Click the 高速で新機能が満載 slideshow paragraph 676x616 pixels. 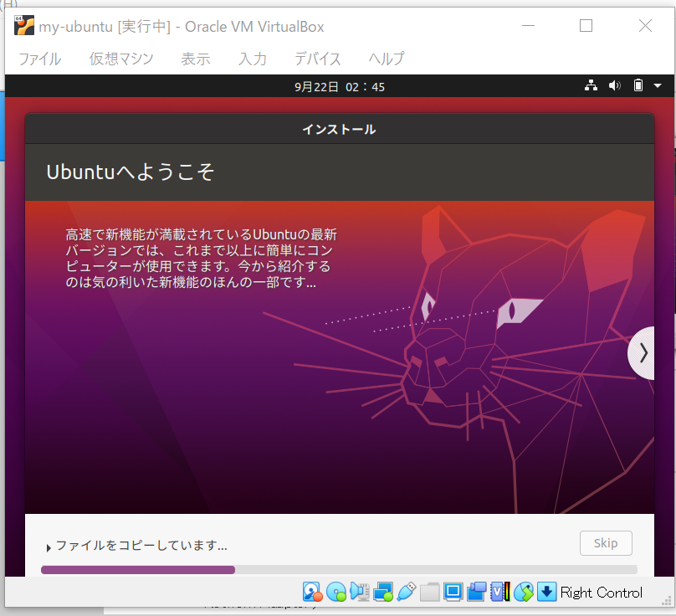202,258
